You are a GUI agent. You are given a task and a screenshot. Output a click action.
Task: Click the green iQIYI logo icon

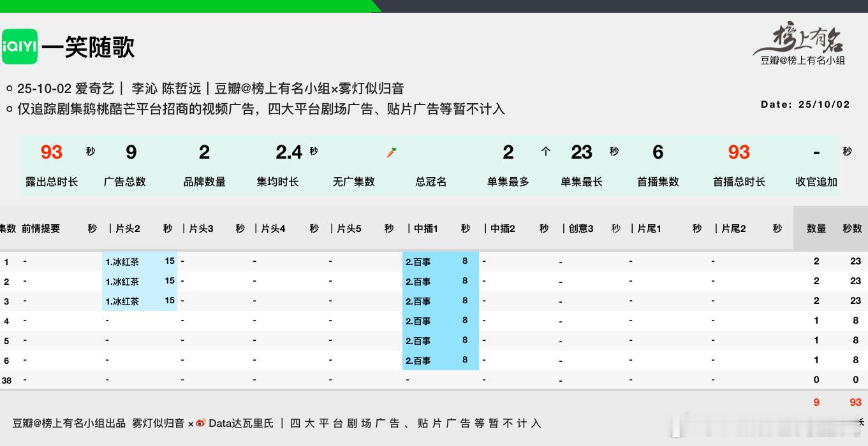pos(20,47)
